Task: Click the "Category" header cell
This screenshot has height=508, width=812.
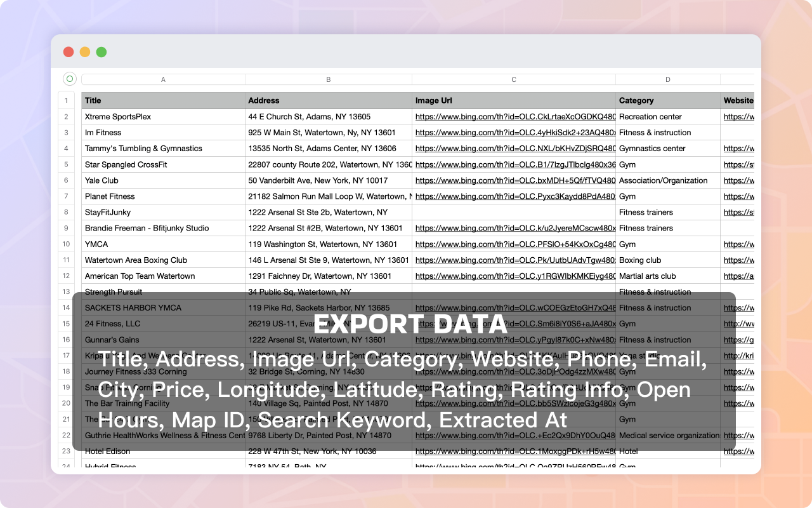Action: 668,100
